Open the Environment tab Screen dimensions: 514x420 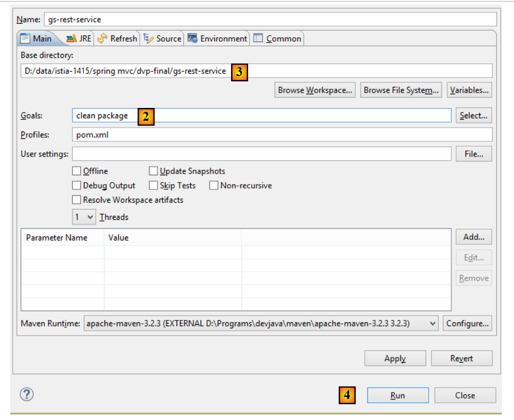[217, 38]
